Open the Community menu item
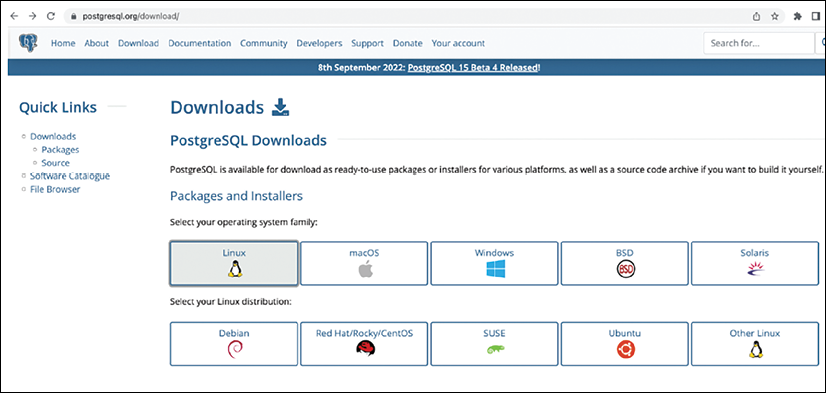Screen dimensions: 826x393 [x=264, y=43]
